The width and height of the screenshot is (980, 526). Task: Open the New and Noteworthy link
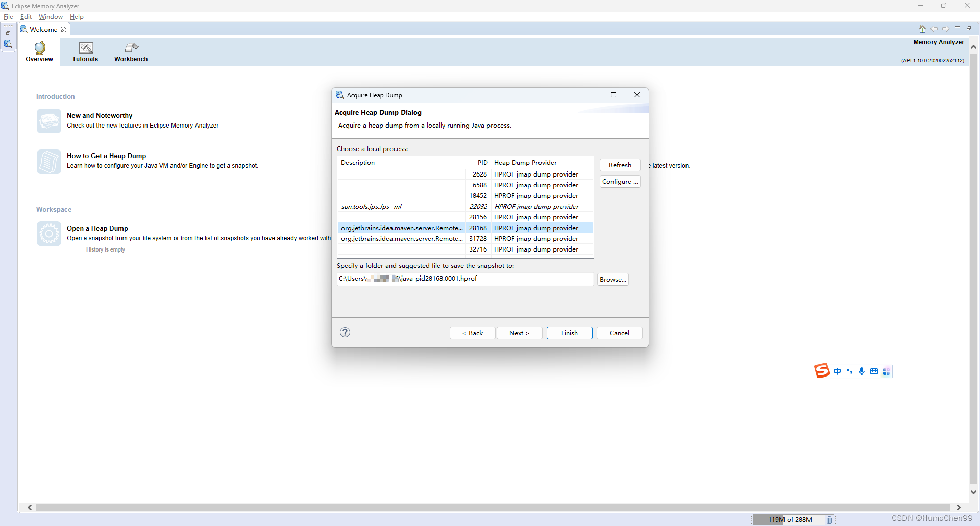tap(100, 116)
